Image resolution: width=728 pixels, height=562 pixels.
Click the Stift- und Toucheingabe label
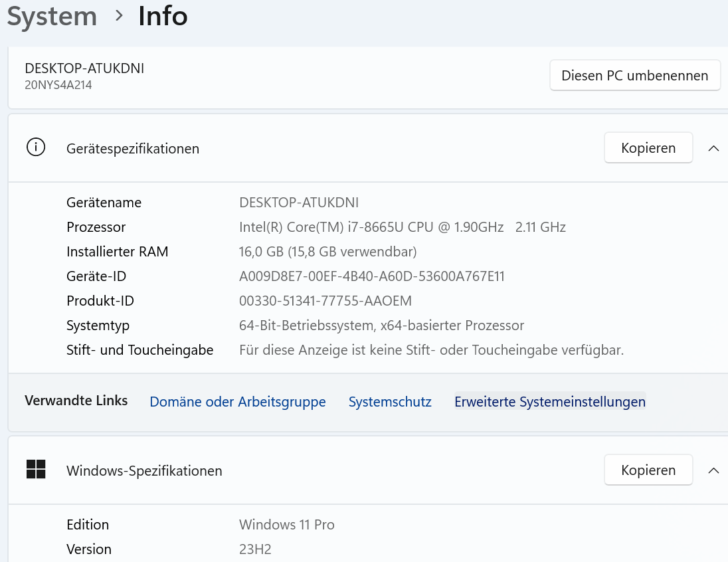pyautogui.click(x=139, y=350)
